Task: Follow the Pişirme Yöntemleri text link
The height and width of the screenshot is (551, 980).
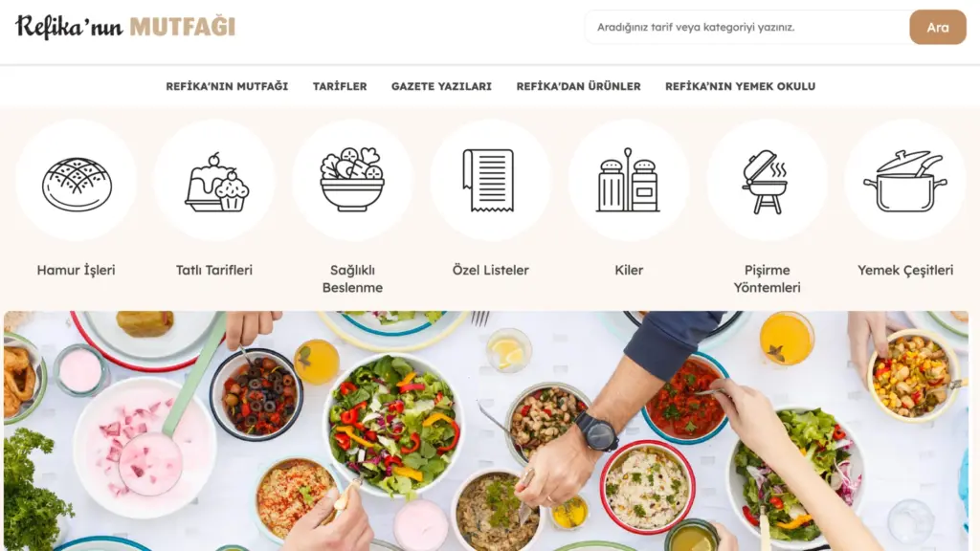Action: pyautogui.click(x=767, y=278)
